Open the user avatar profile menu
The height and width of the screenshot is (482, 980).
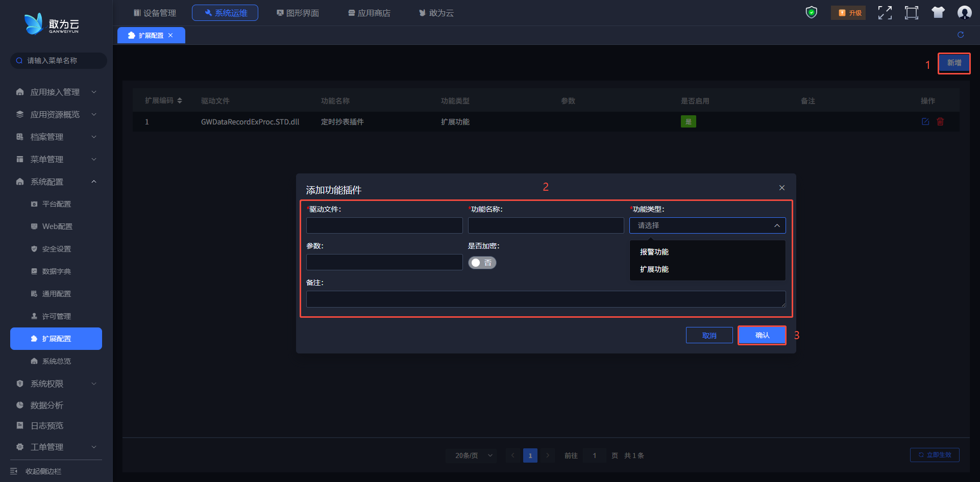pos(964,13)
